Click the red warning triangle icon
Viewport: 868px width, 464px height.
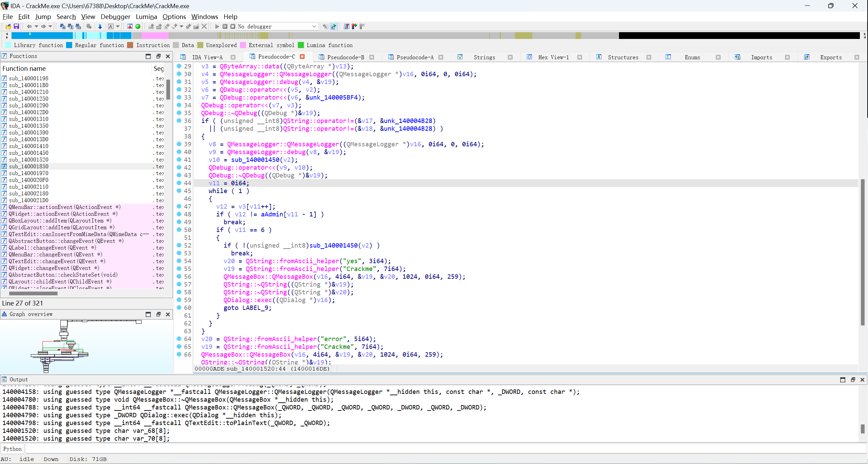(x=130, y=26)
